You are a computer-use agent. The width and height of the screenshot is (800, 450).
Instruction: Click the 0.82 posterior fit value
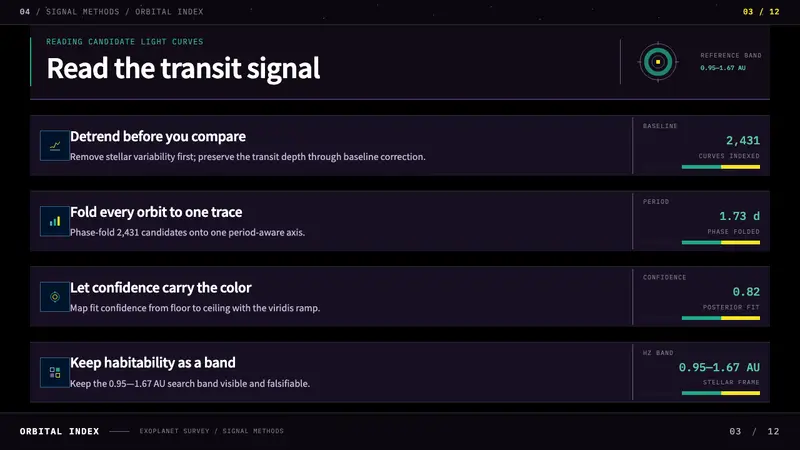(746, 291)
